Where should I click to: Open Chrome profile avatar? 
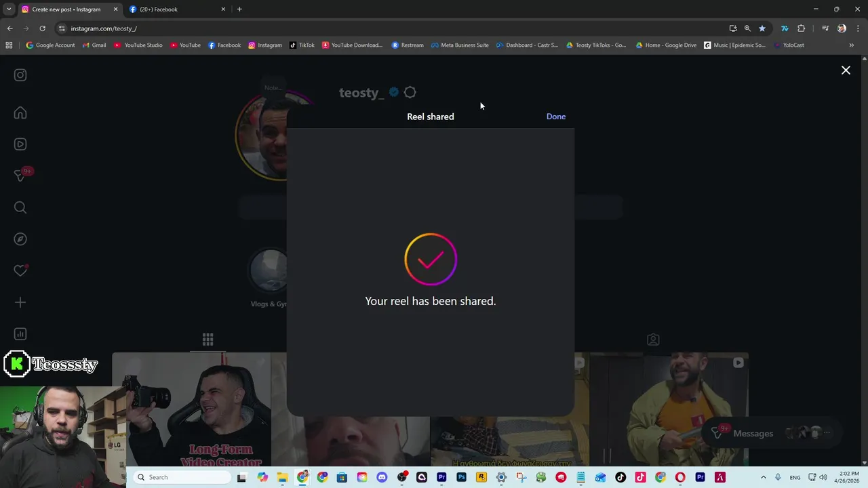point(842,28)
